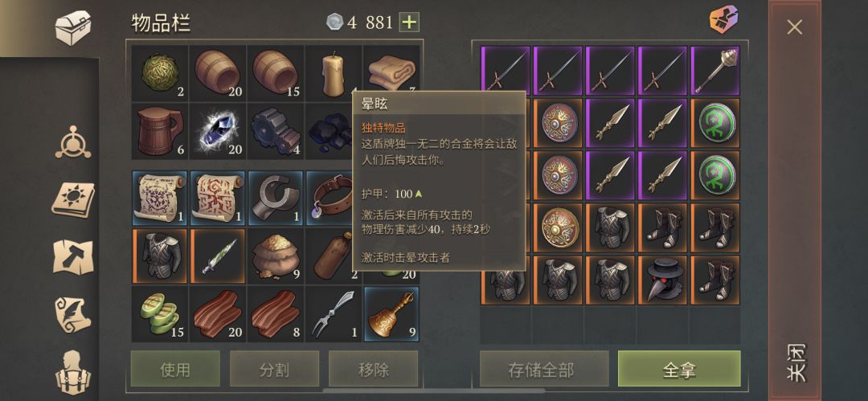The height and width of the screenshot is (401, 868).
Task: Click the 使用 button
Action: coord(175,369)
